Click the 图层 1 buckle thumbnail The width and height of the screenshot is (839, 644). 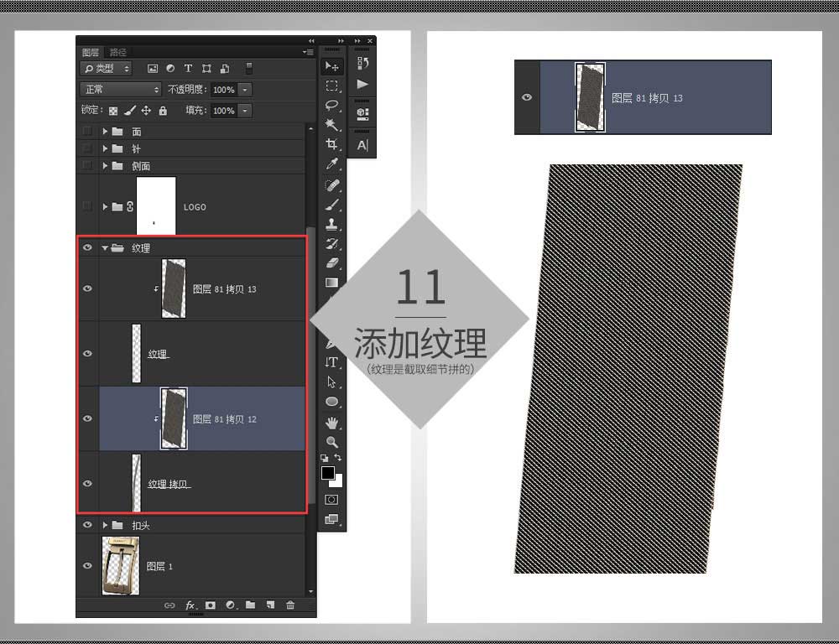tap(120, 565)
